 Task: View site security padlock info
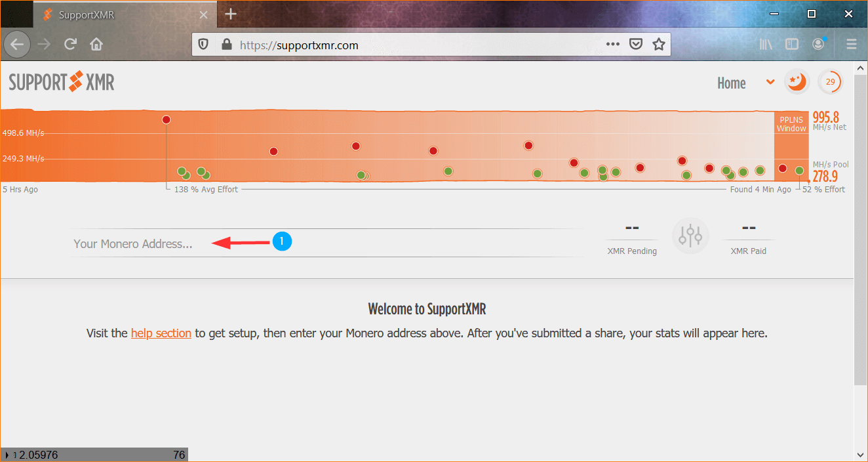(227, 45)
